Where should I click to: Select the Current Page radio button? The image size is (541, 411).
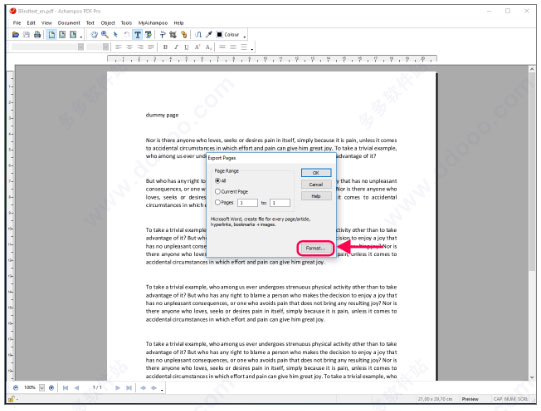218,192
